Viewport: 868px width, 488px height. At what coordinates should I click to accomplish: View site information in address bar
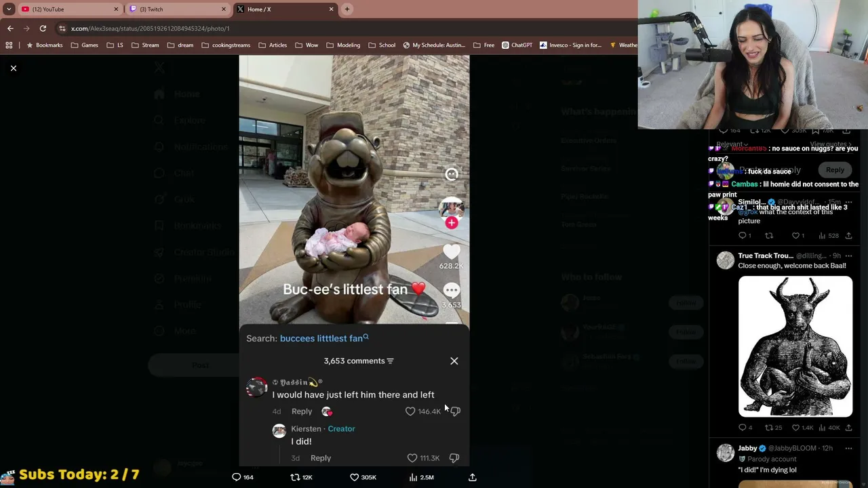point(62,28)
